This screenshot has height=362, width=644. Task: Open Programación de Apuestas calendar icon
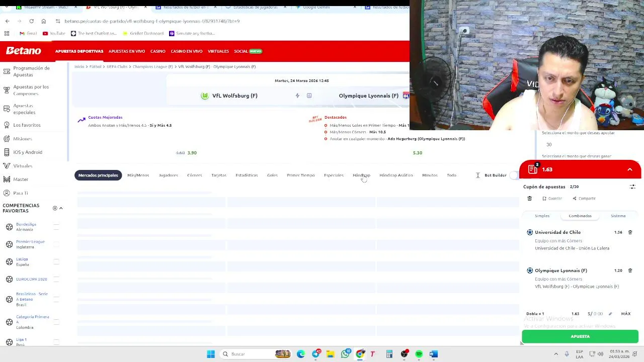click(x=7, y=71)
